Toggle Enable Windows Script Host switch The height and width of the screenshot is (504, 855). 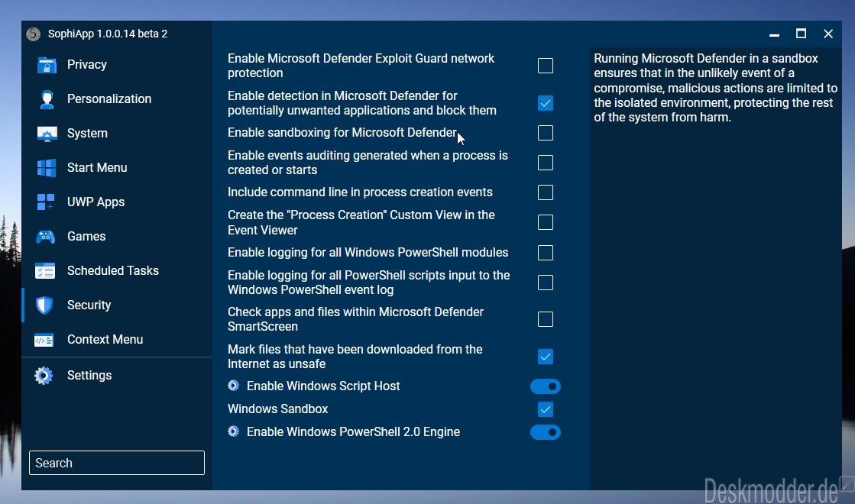[546, 386]
